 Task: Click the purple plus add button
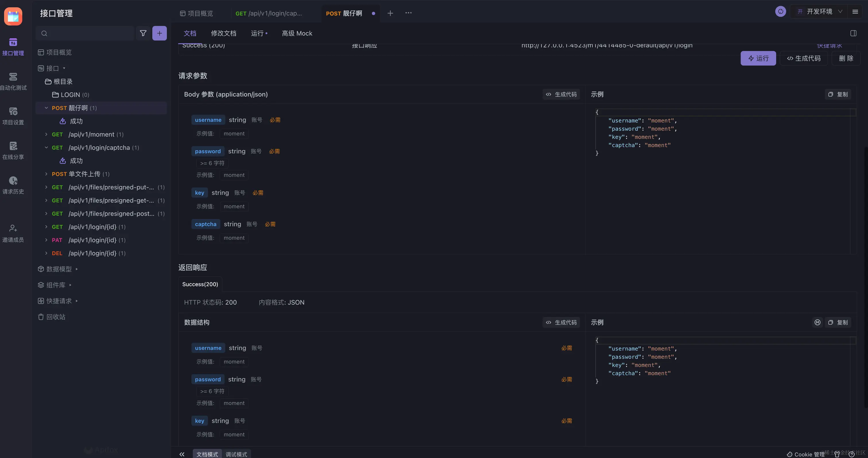click(x=159, y=33)
